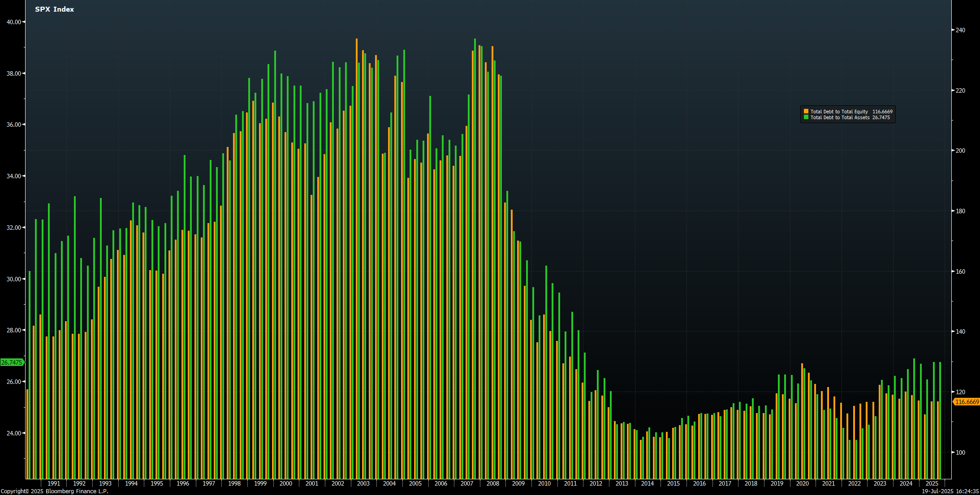
Task: Select the 2025 label on the time axis
Action: click(932, 483)
